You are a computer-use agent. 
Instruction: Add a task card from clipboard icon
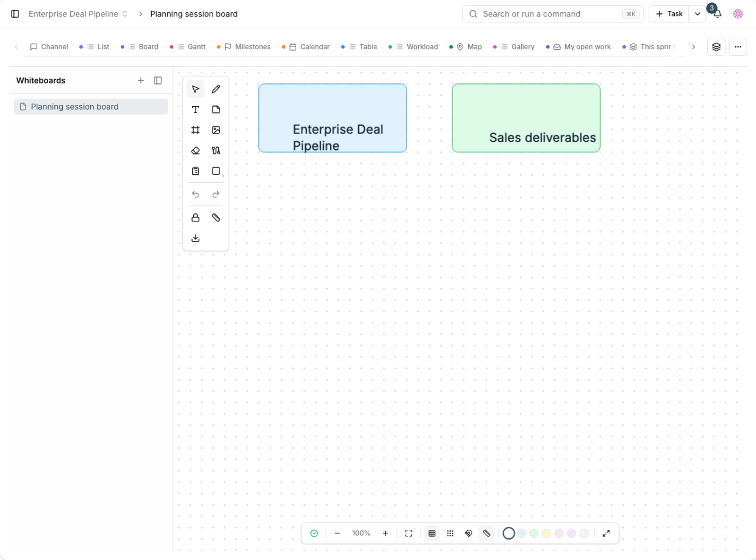pyautogui.click(x=195, y=171)
